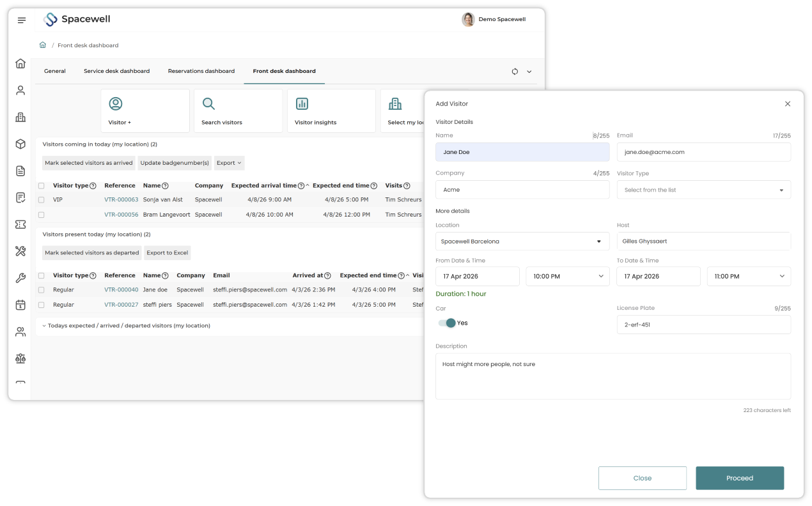Open the 11:00 PM end time dropdown

tap(749, 277)
